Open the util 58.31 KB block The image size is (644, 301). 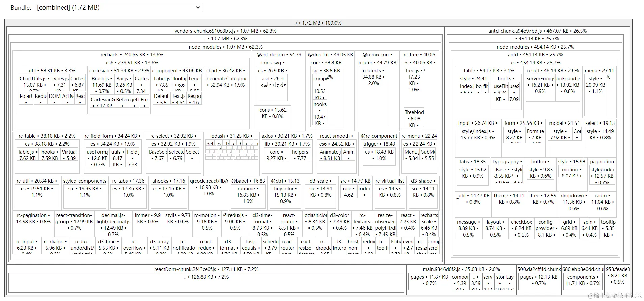click(52, 70)
